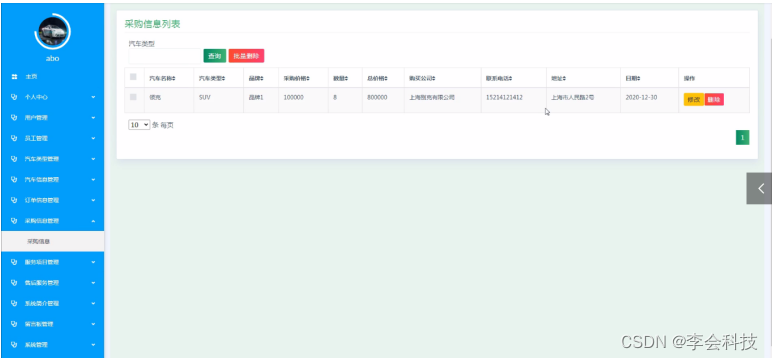Image resolution: width=773 pixels, height=360 pixels.
Task: Expand the 员工管理 chevron
Action: (93, 139)
